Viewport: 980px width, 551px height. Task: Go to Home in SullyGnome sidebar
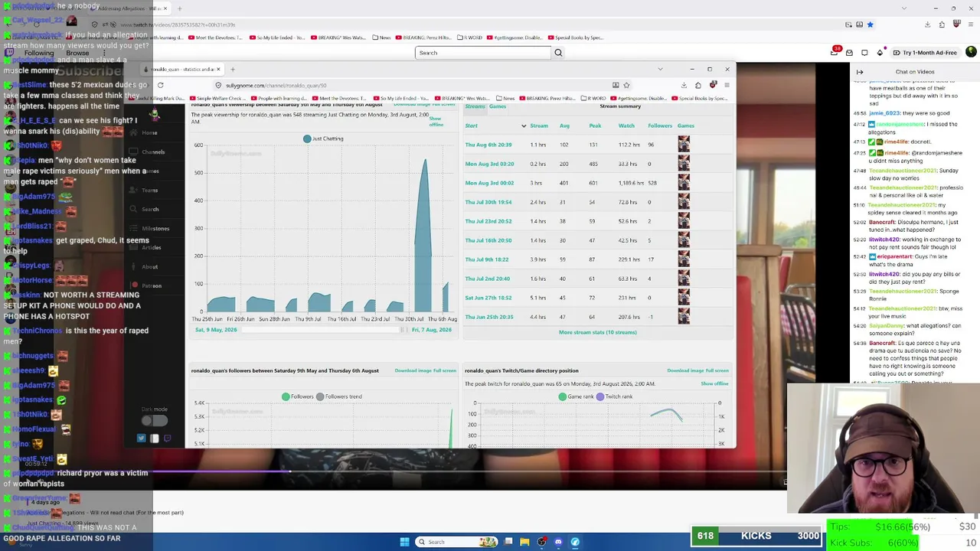pyautogui.click(x=149, y=133)
